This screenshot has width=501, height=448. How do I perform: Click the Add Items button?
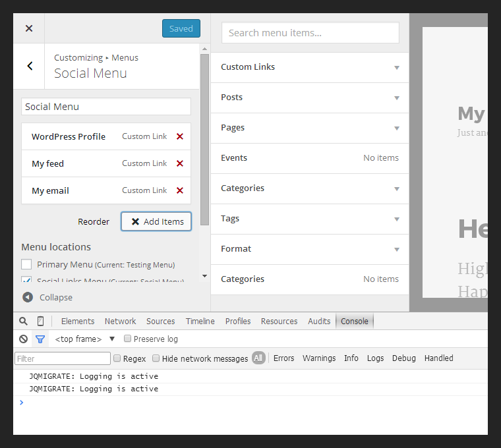click(156, 221)
